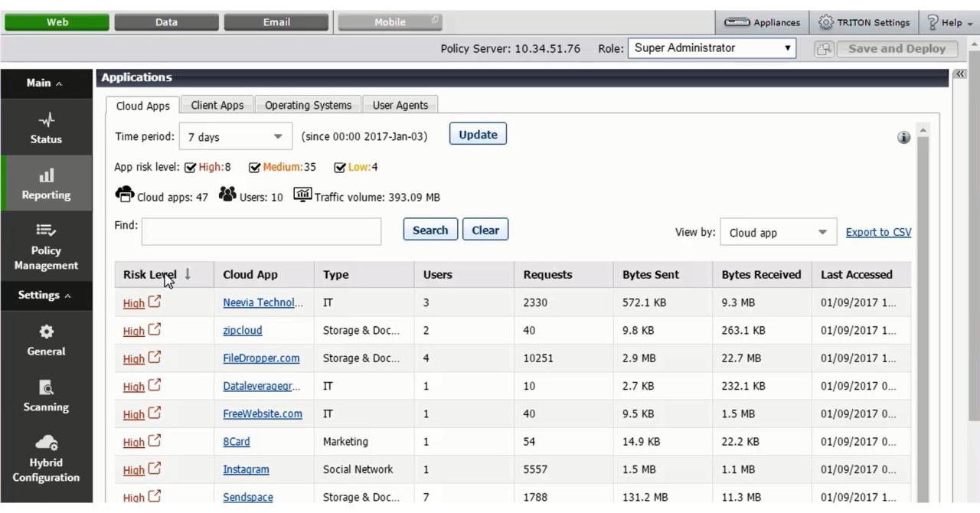Open the Role dropdown
Screen dimensions: 980x513
(712, 48)
